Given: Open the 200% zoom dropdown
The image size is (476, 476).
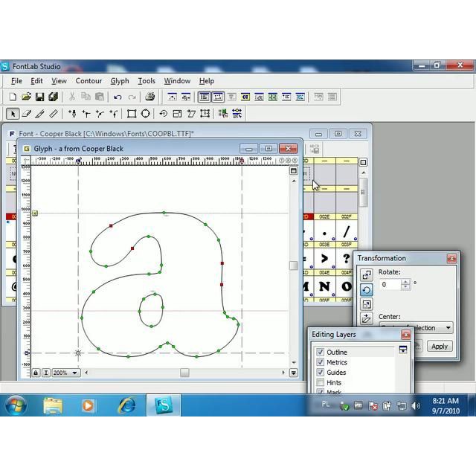Looking at the screenshot, I should tap(75, 373).
